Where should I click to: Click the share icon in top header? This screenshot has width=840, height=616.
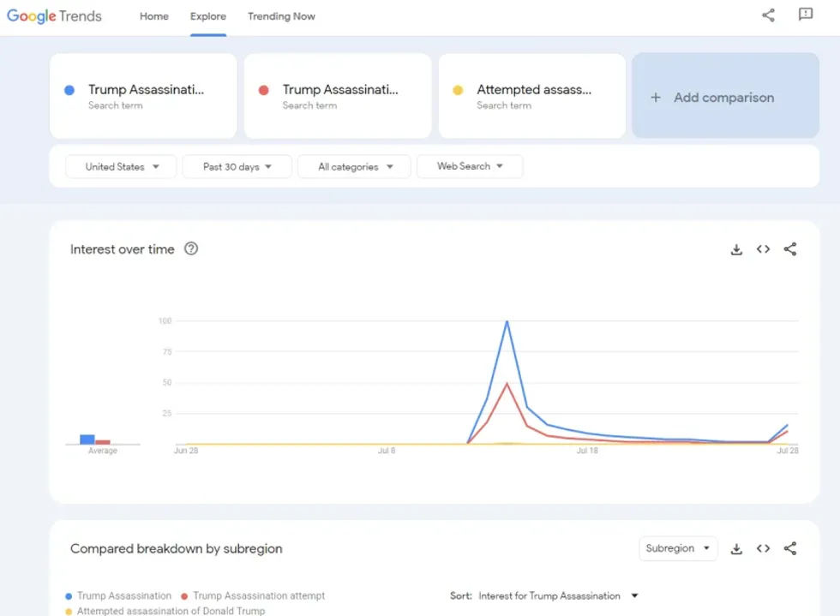768,15
